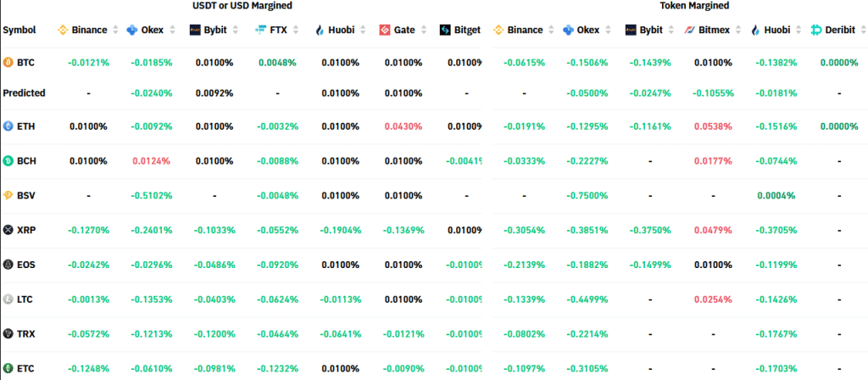Select the USDT or USD Margined heading
This screenshot has width=868, height=380.
coord(248,5)
